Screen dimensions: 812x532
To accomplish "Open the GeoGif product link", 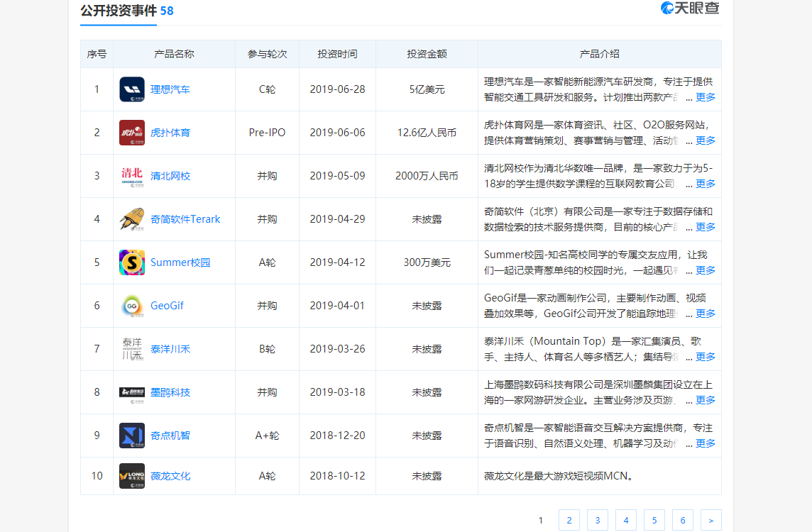I will (x=167, y=306).
